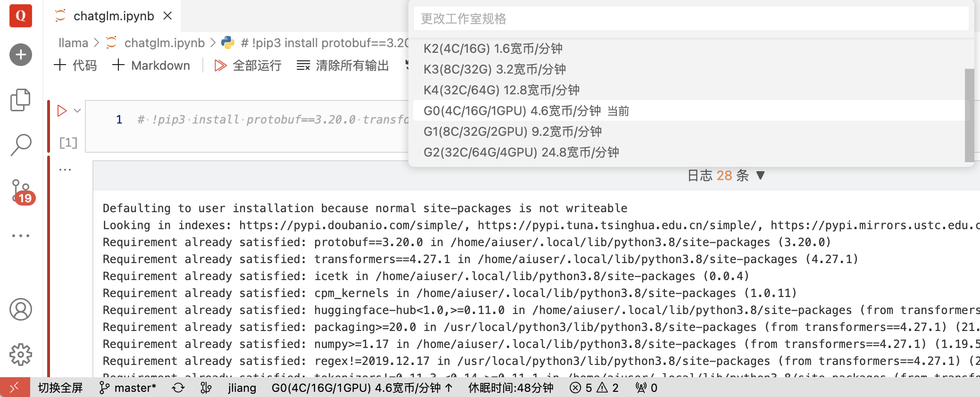This screenshot has width=980, height=397.
Task: Open the Search magnifier in sidebar
Action: coord(20,145)
